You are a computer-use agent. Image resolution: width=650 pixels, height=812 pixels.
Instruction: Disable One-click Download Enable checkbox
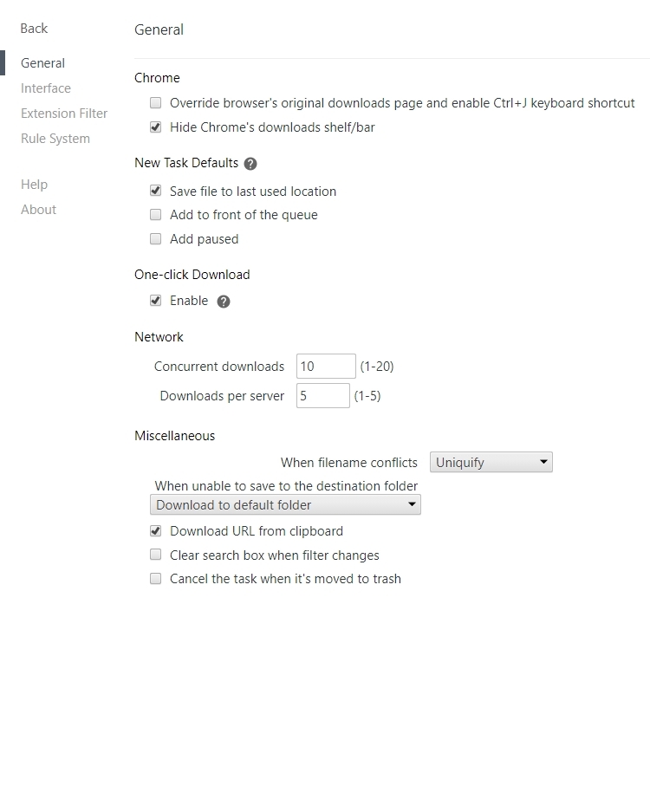pos(155,301)
